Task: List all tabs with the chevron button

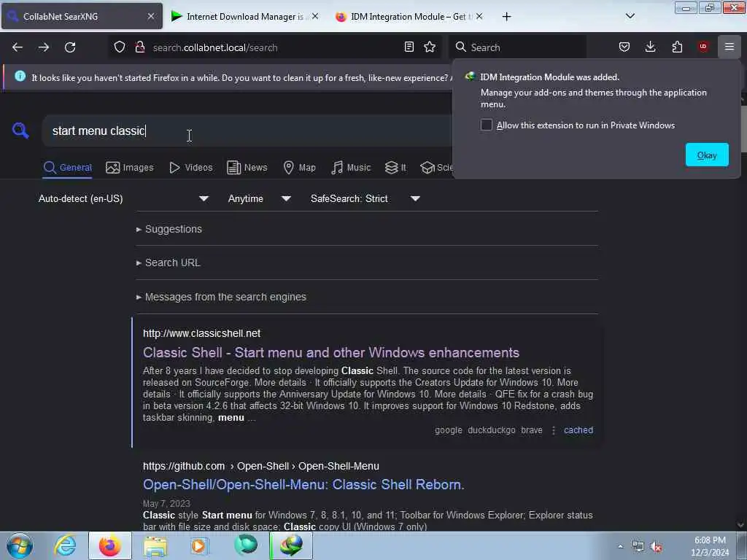Action: [630, 16]
